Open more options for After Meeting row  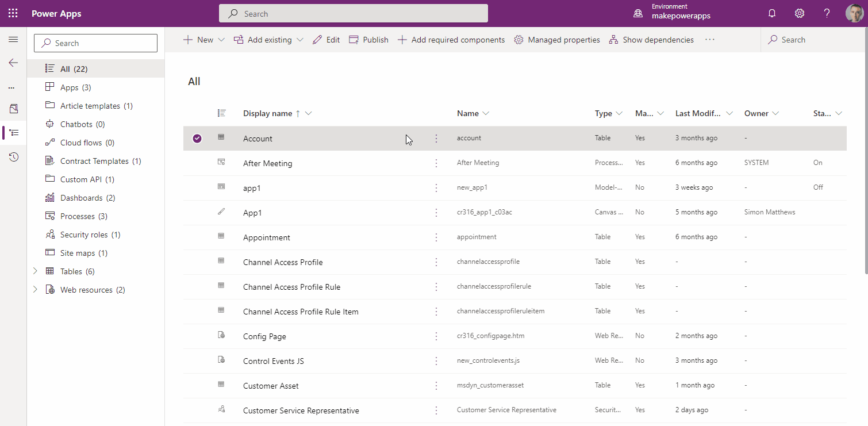pyautogui.click(x=436, y=163)
